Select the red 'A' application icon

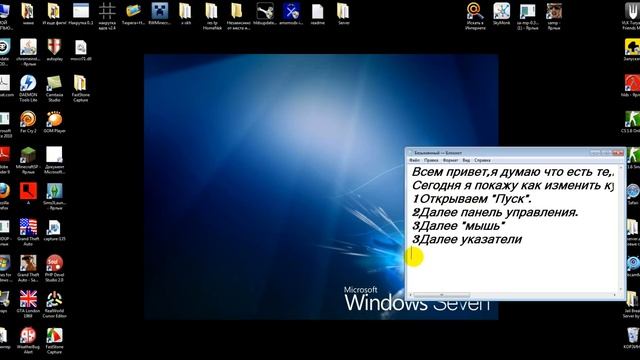28,193
